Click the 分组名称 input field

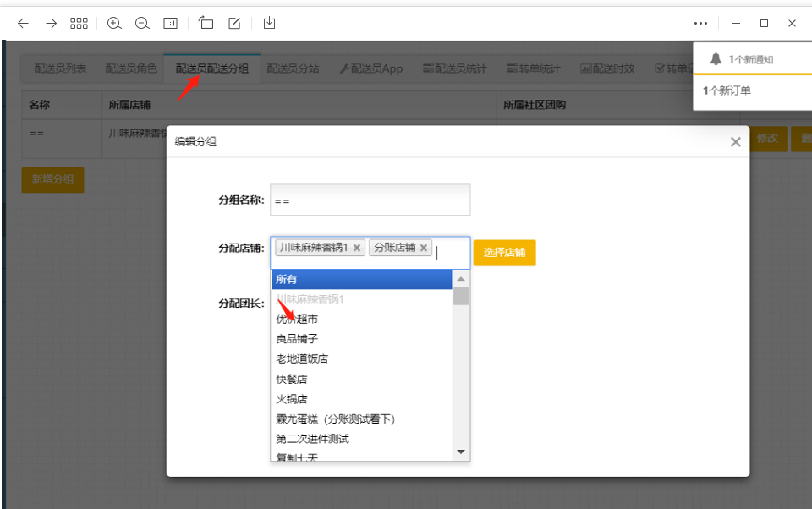(x=370, y=200)
